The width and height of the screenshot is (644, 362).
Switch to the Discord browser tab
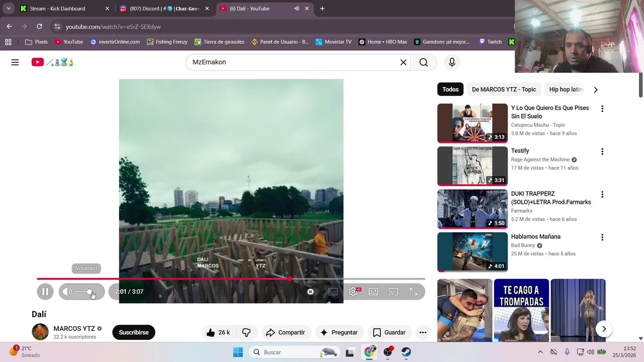coord(164,9)
